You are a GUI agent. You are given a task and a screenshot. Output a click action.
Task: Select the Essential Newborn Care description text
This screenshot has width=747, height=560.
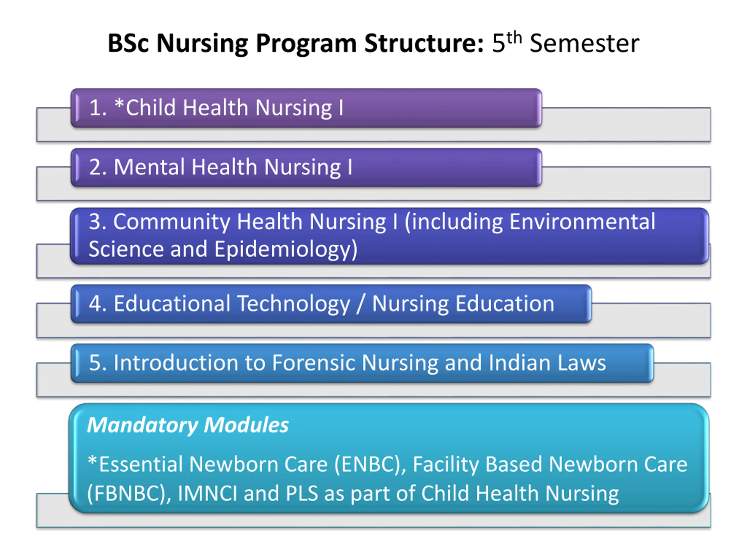[387, 479]
